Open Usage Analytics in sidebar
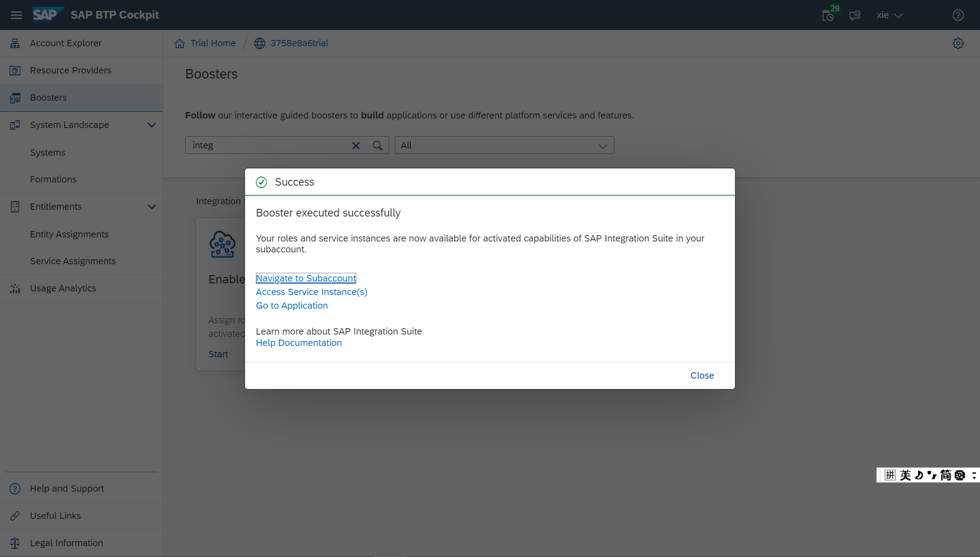The width and height of the screenshot is (980, 557). [x=82, y=289]
